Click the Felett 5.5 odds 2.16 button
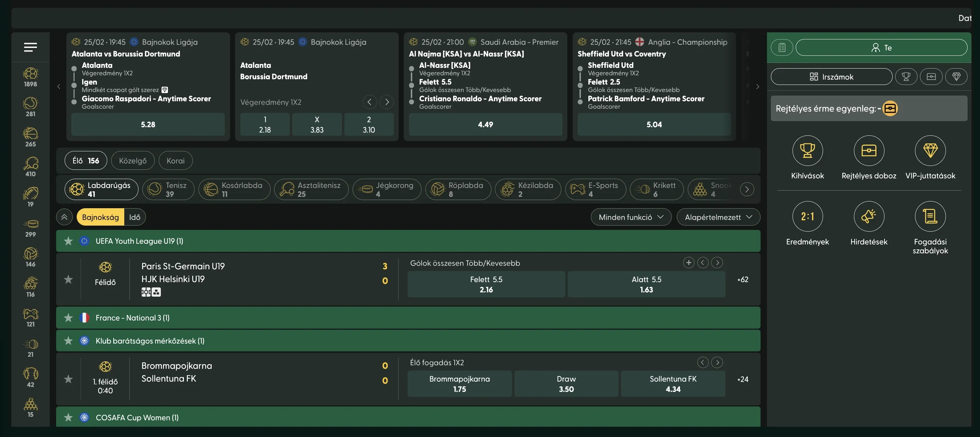 (486, 284)
